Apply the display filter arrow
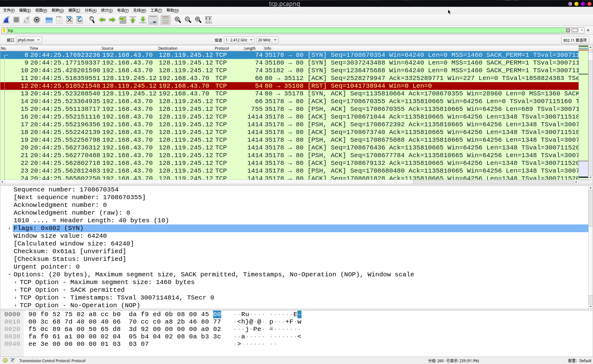The height and width of the screenshot is (364, 593). [x=575, y=30]
